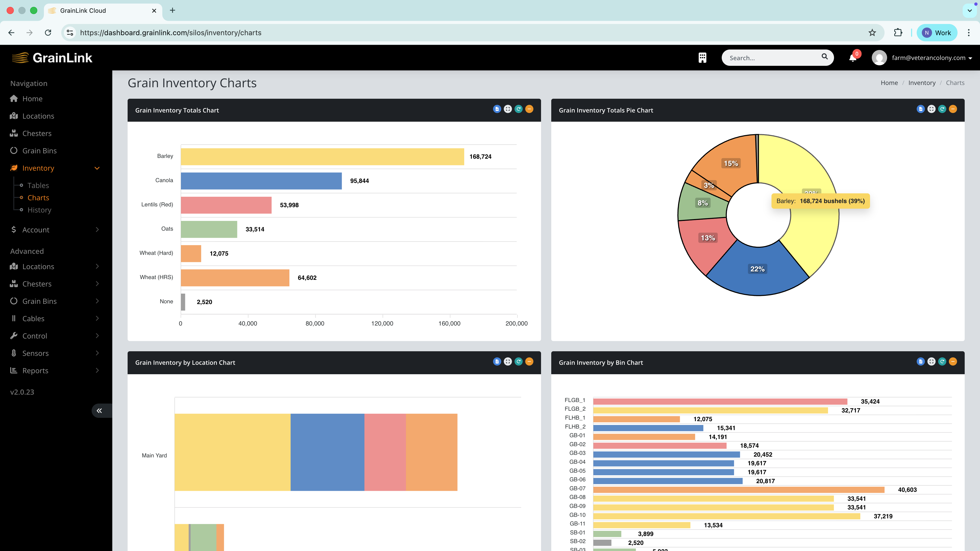Screen dimensions: 980x551
Task: Expand Grain Inventory Totals Chart to fullscreen
Action: (x=508, y=109)
